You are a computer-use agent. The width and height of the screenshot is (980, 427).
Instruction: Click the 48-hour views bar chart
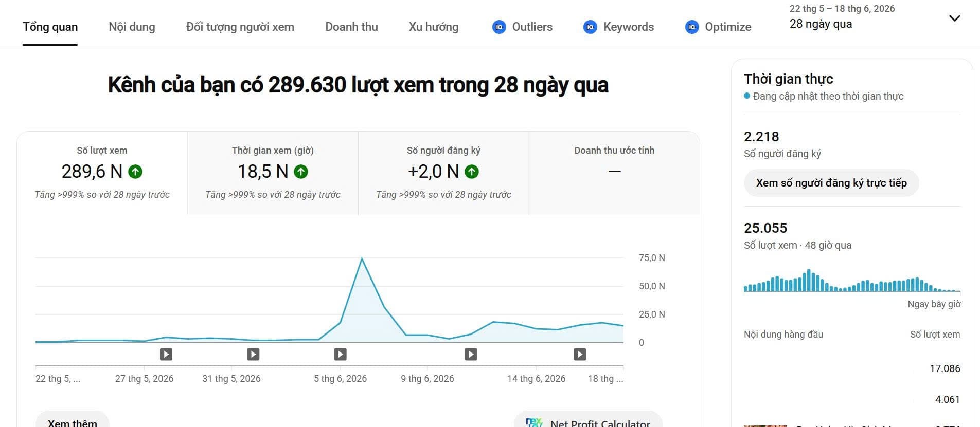click(x=852, y=281)
